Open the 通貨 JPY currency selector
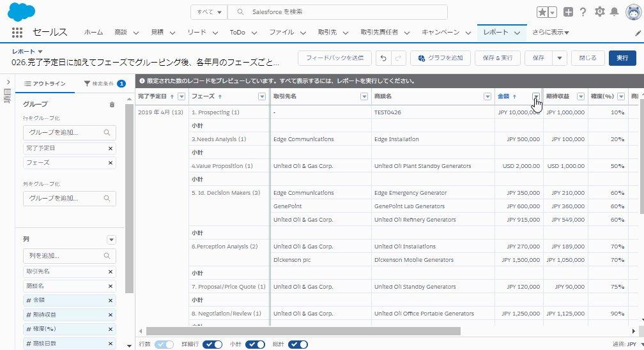 pos(629,344)
